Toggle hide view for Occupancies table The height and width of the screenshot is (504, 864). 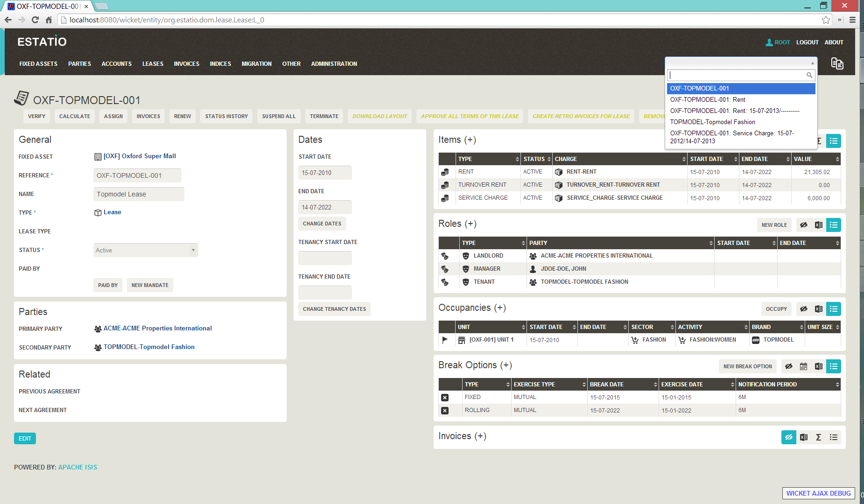(803, 309)
